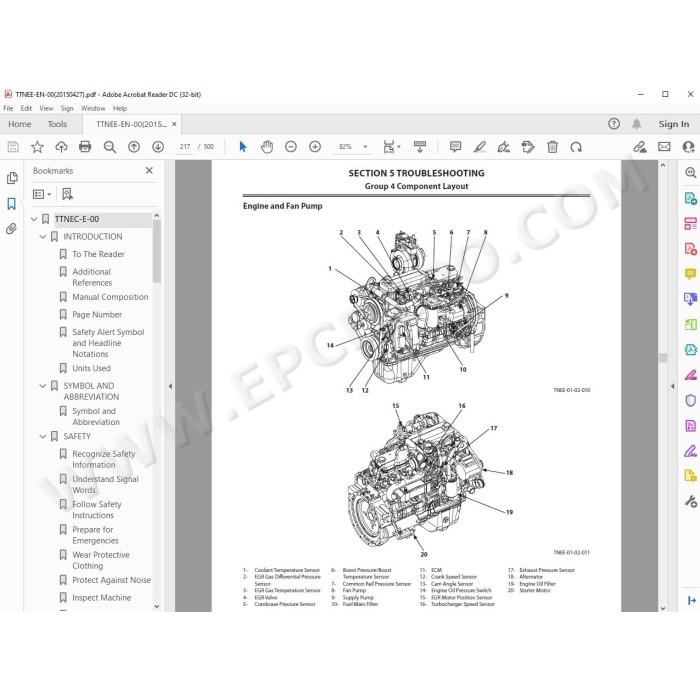Viewport: 700px width, 700px height.
Task: Open the Protect shield tool
Action: 690,400
